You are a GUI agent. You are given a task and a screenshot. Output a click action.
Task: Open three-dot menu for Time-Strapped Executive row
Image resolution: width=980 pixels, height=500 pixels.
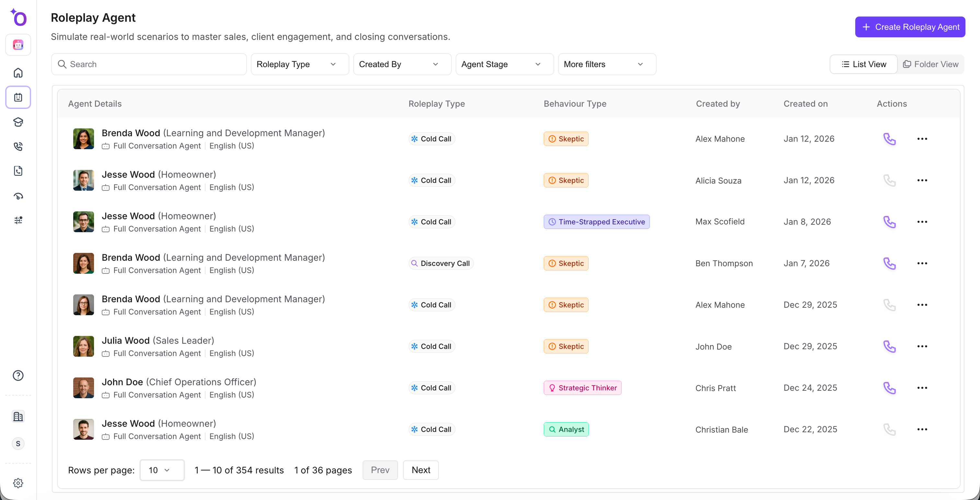click(922, 222)
